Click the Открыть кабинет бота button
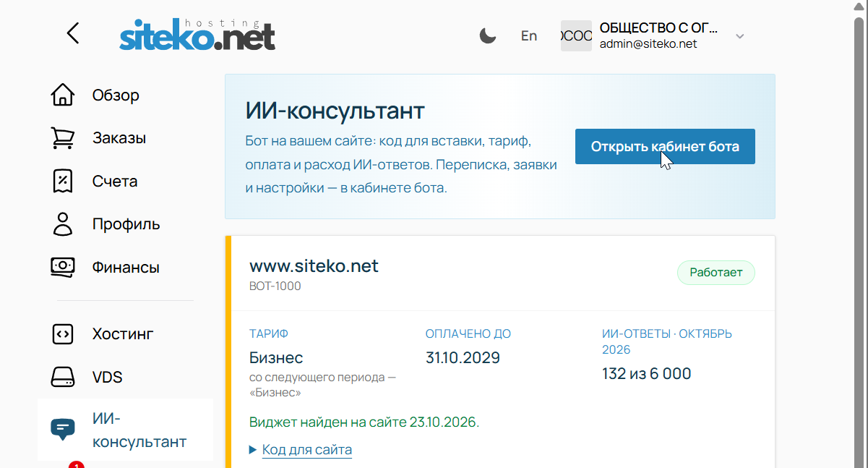The image size is (868, 468). (665, 147)
